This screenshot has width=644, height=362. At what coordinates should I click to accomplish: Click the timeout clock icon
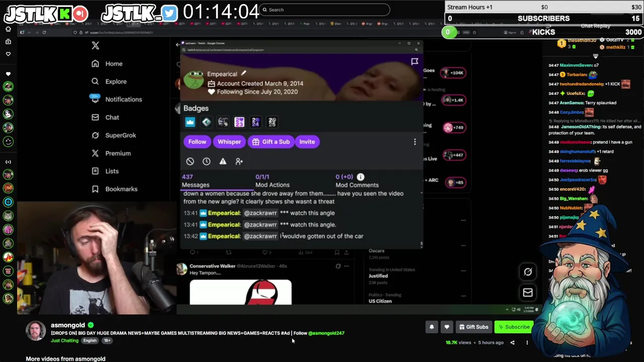(x=206, y=161)
